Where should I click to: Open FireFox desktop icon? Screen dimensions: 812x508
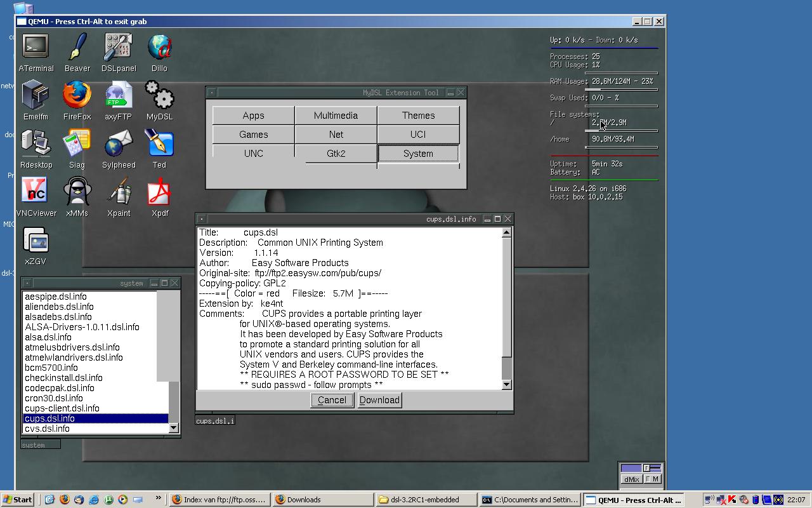[77, 95]
